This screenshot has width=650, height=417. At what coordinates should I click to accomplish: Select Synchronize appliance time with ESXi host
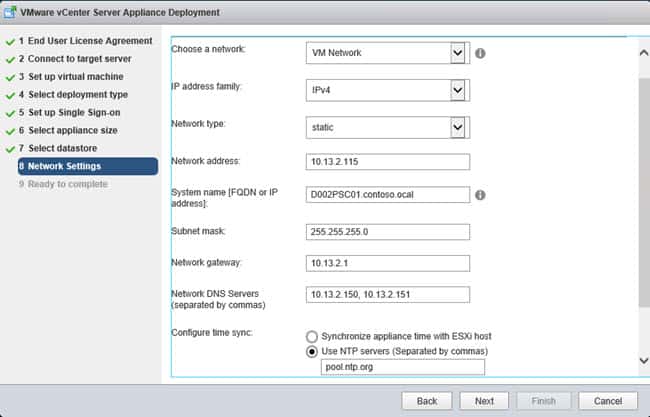pyautogui.click(x=312, y=336)
